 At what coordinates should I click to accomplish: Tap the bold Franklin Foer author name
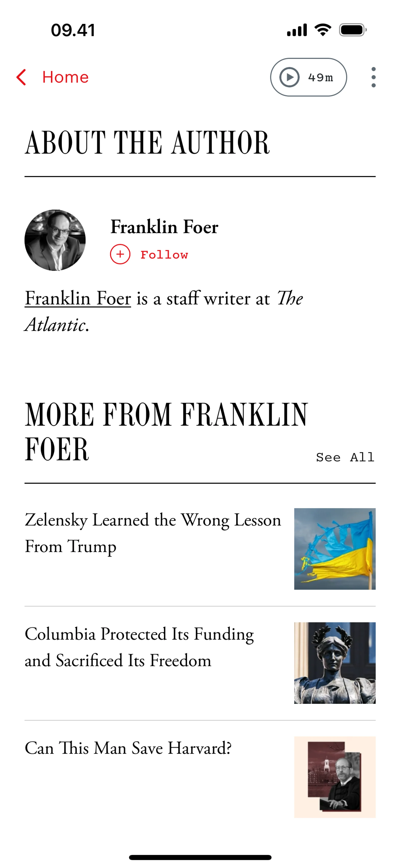click(x=164, y=227)
